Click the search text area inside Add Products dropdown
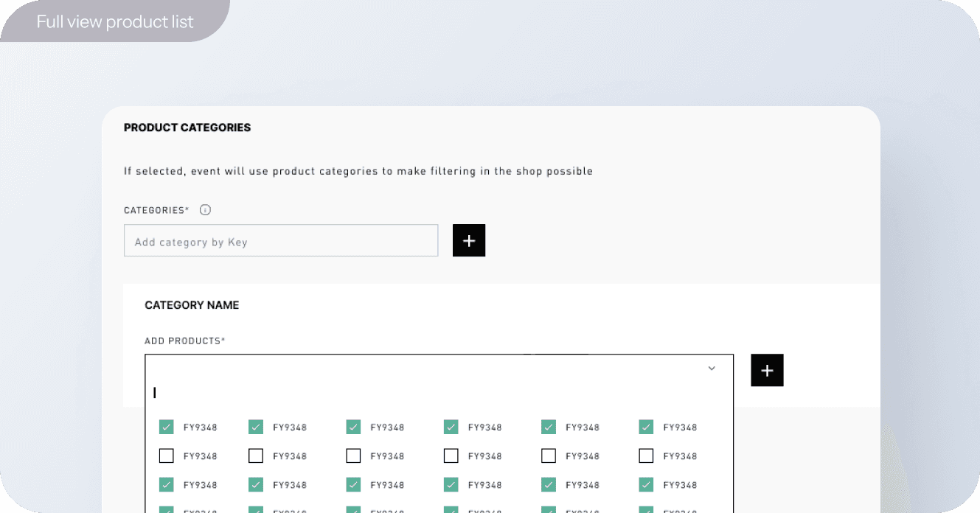 tap(428, 393)
